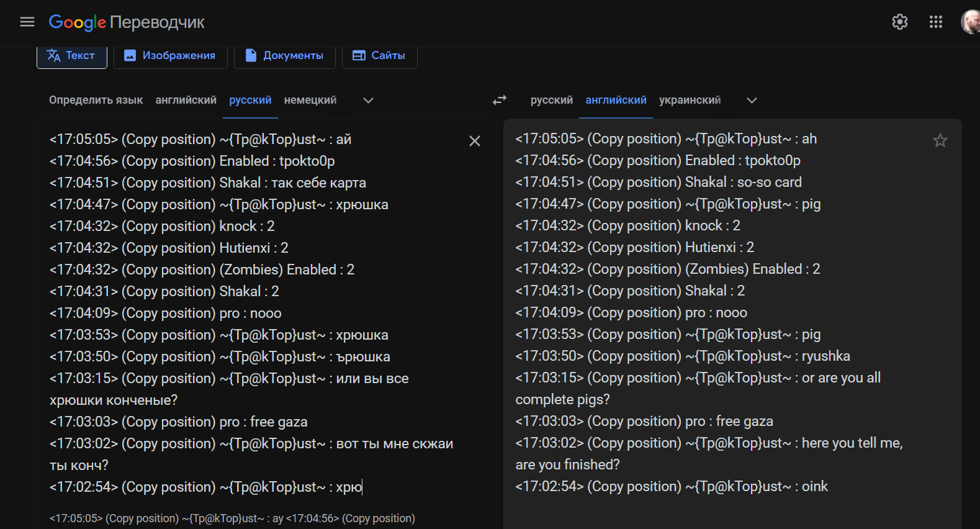
Task: Set target language to украинский
Action: point(690,100)
